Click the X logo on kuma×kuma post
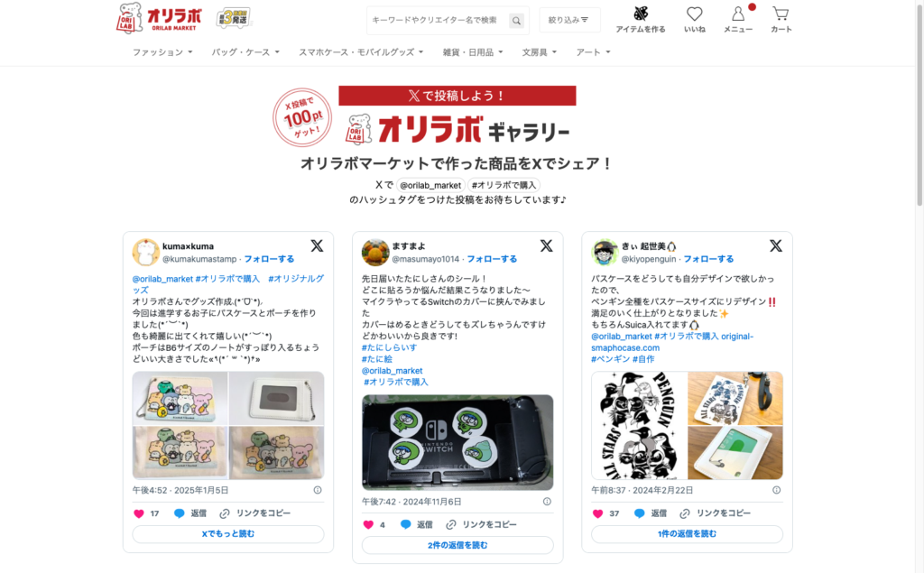Image resolution: width=924 pixels, height=573 pixels. click(x=317, y=245)
